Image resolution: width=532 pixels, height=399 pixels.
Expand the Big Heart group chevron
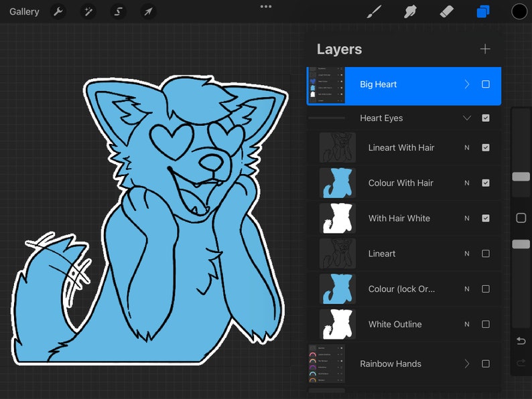coord(467,84)
